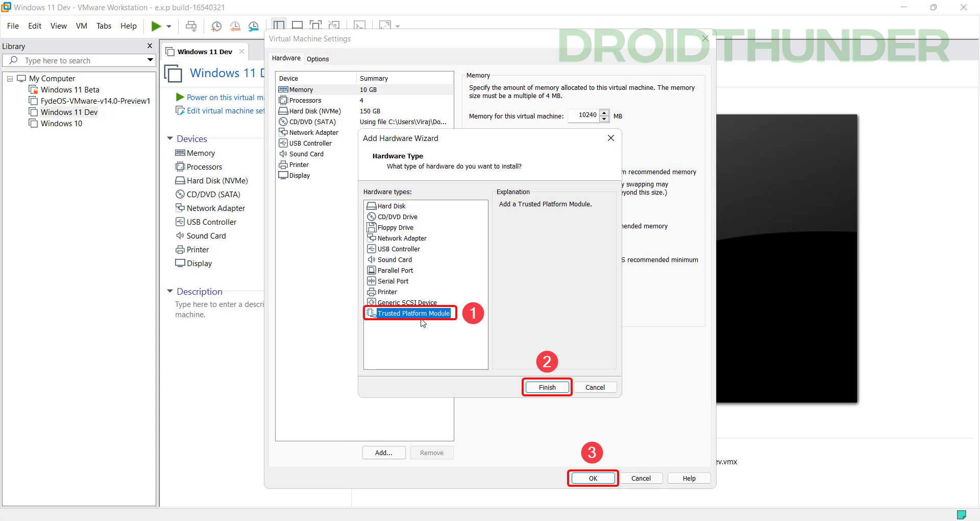Select Windows 10 in the library
Image resolution: width=980 pixels, height=521 pixels.
point(61,124)
